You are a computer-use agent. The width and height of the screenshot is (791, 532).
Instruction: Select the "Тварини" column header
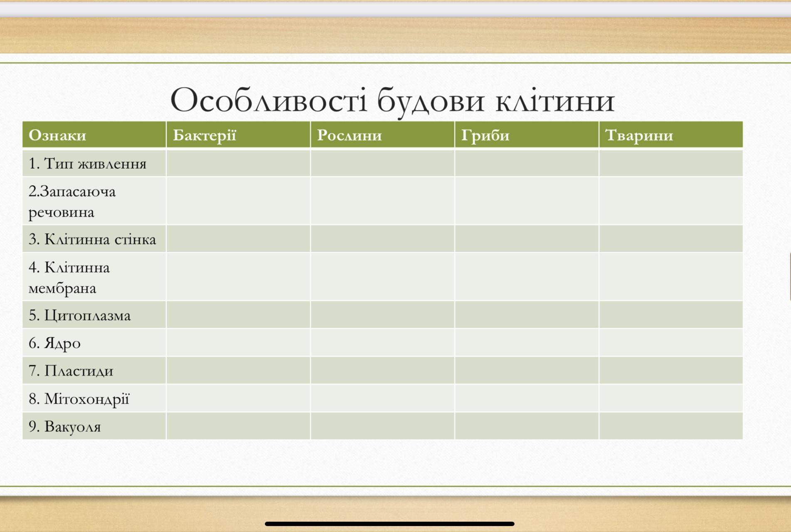tap(671, 135)
